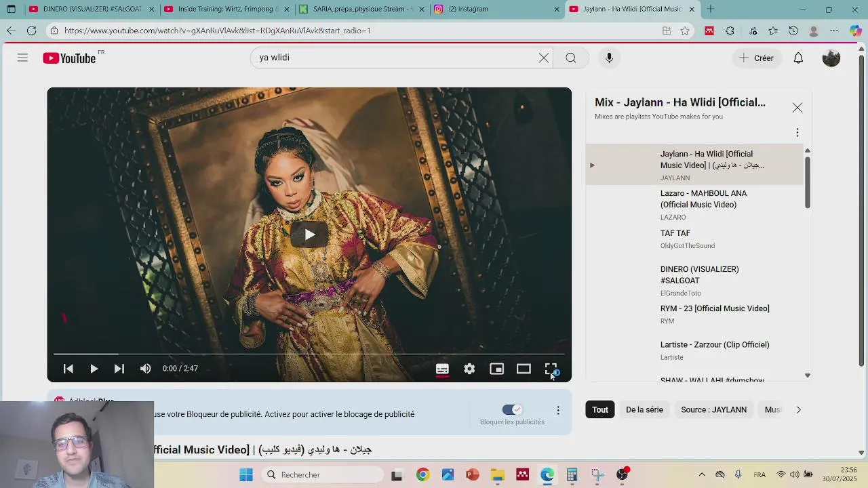Select the current Jaylann - Ha Wlidi playlist item
This screenshot has height=488, width=868.
click(x=694, y=165)
